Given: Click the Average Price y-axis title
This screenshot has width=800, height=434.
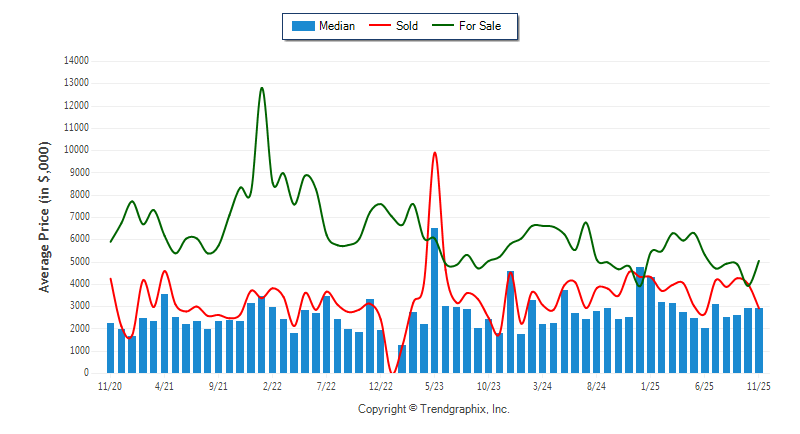Looking at the screenshot, I should pyautogui.click(x=44, y=217).
